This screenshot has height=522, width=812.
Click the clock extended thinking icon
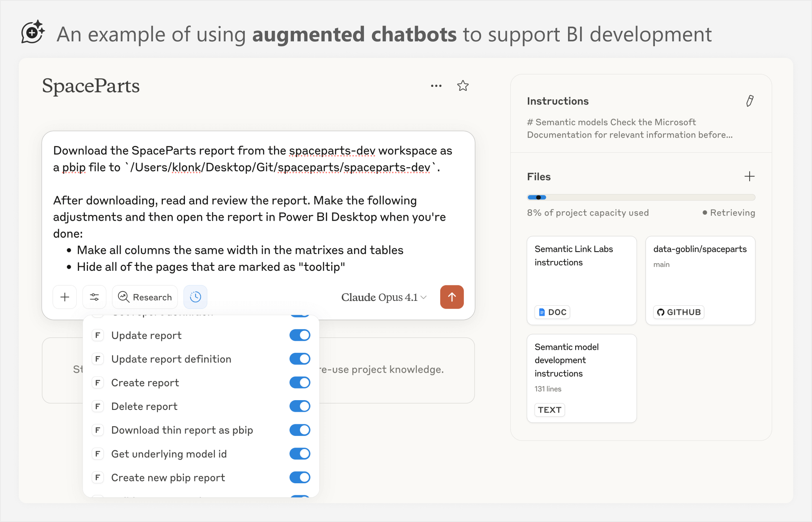pyautogui.click(x=195, y=297)
